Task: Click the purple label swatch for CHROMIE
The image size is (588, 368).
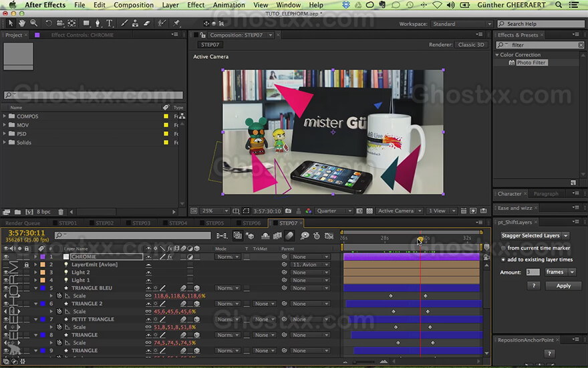Action: click(x=43, y=257)
